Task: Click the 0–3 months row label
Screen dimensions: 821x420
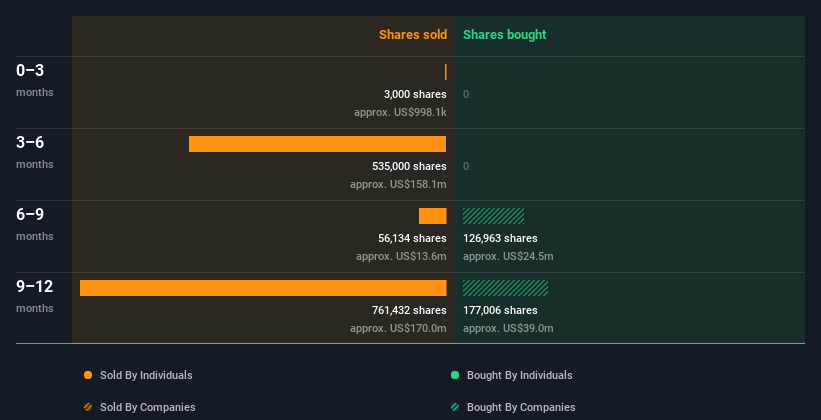Action: coord(30,71)
